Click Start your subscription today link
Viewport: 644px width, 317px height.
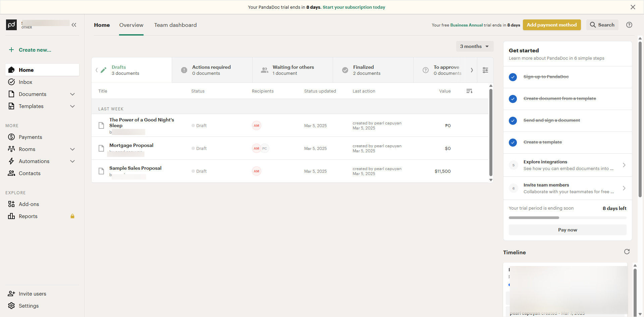click(x=354, y=7)
